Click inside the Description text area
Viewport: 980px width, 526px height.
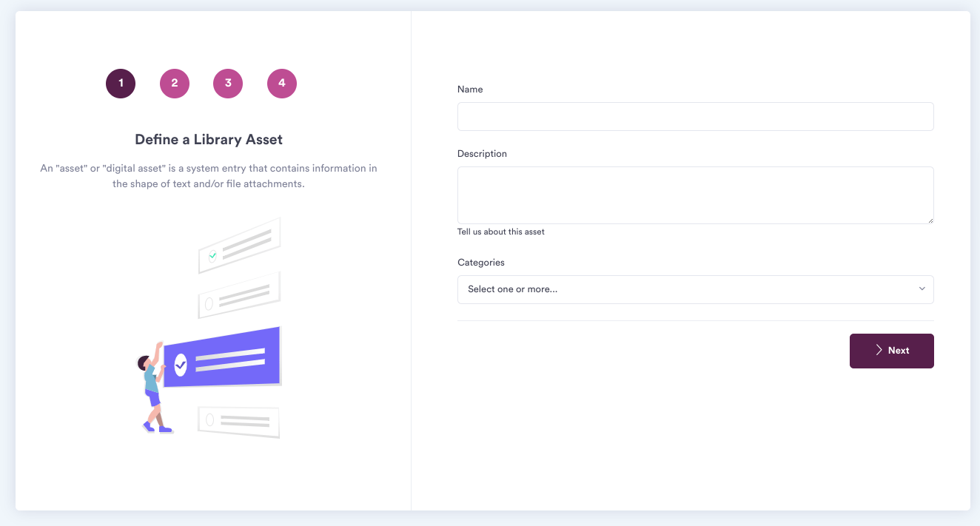(696, 195)
